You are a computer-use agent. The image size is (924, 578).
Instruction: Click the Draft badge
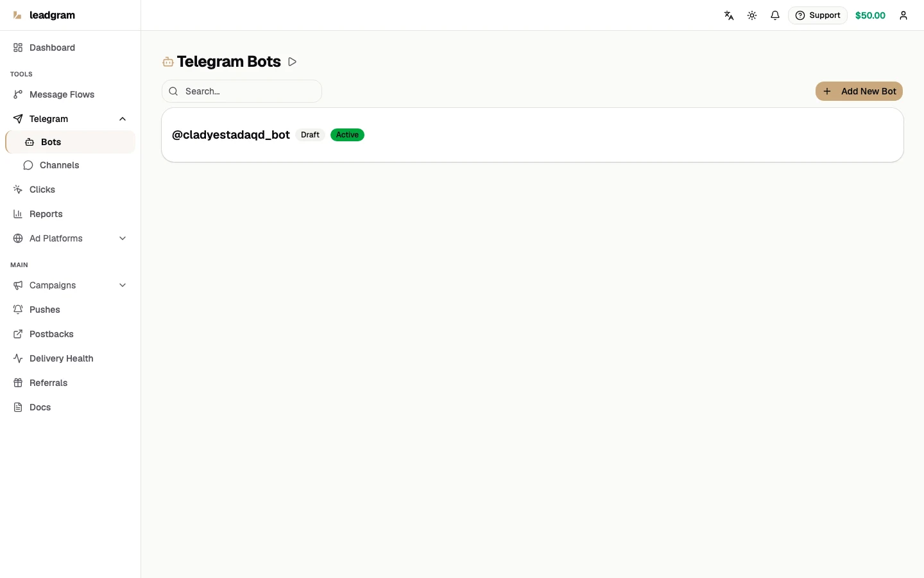pyautogui.click(x=310, y=135)
